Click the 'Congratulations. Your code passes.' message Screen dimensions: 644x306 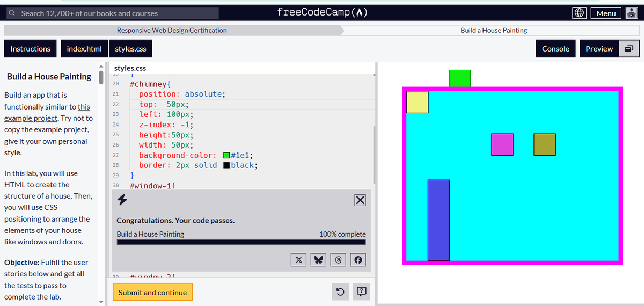click(175, 221)
